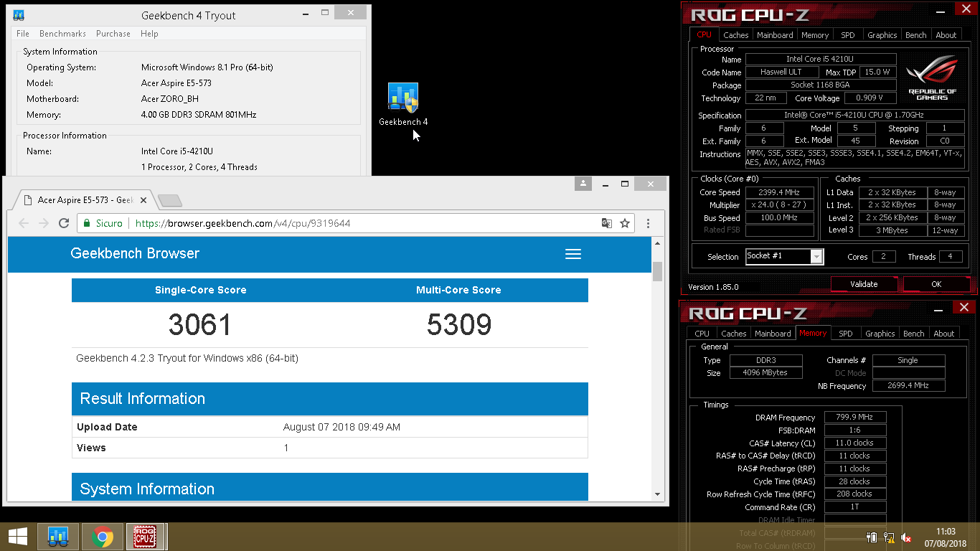Open a new Chrome tab

169,200
